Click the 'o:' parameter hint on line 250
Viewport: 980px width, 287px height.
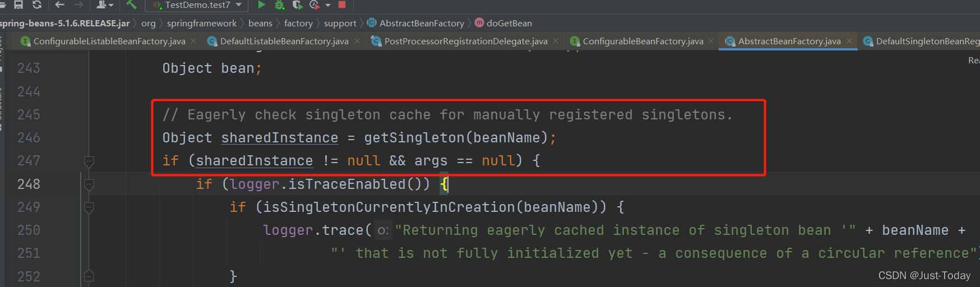point(383,230)
